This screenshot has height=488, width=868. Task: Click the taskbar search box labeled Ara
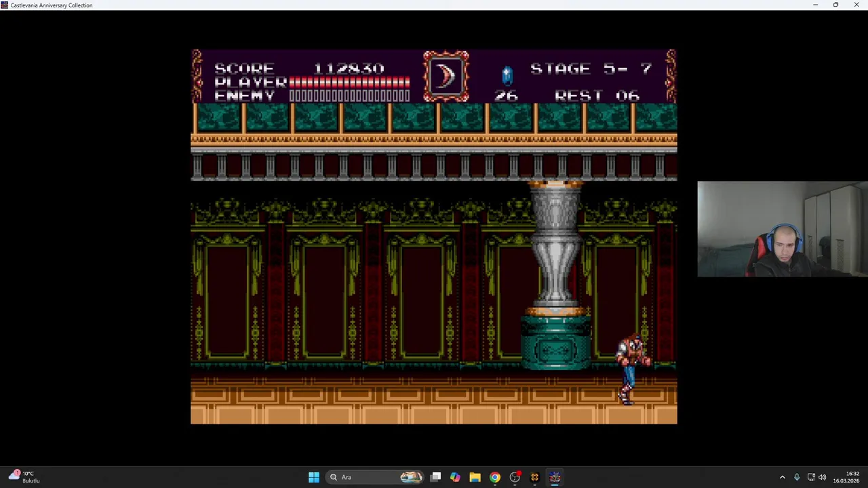(x=376, y=477)
